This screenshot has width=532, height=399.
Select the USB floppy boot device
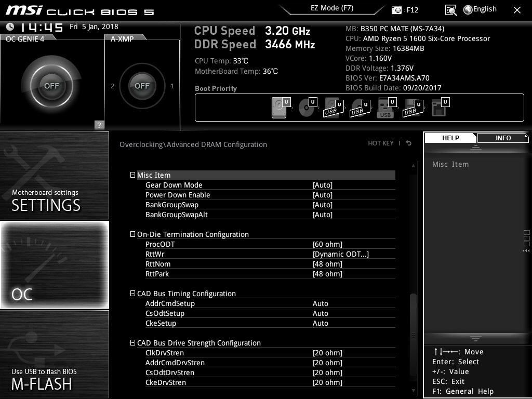tap(413, 108)
